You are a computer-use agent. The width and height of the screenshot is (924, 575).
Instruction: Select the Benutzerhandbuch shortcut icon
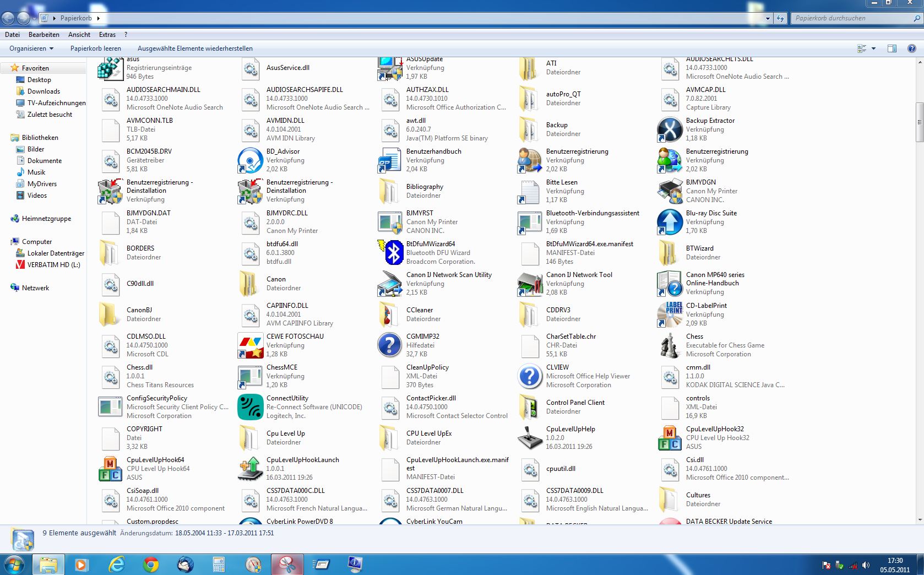(x=390, y=160)
